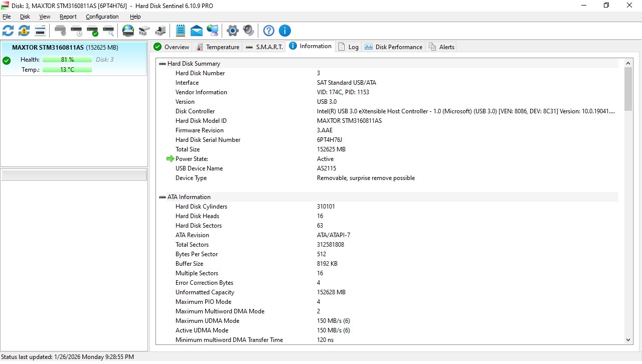The image size is (642, 364).
Task: Switch to the S.M.A.R.T. tab
Action: (264, 47)
